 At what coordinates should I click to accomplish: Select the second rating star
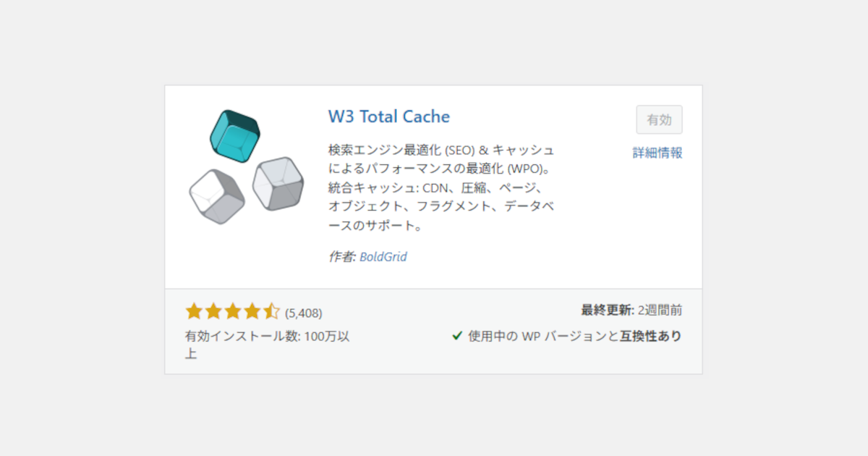click(213, 312)
